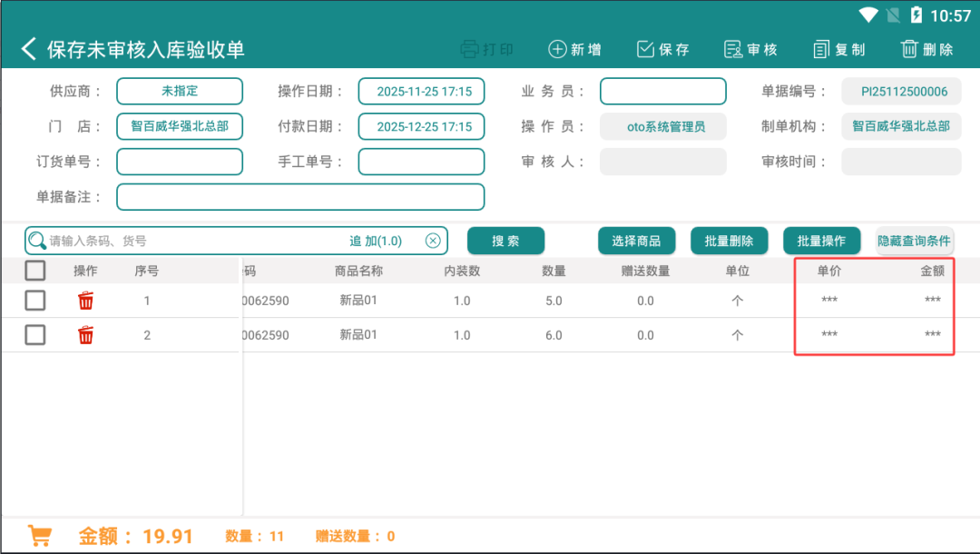Image resolution: width=980 pixels, height=554 pixels.
Task: Check the checkbox for row 2
Action: (35, 334)
